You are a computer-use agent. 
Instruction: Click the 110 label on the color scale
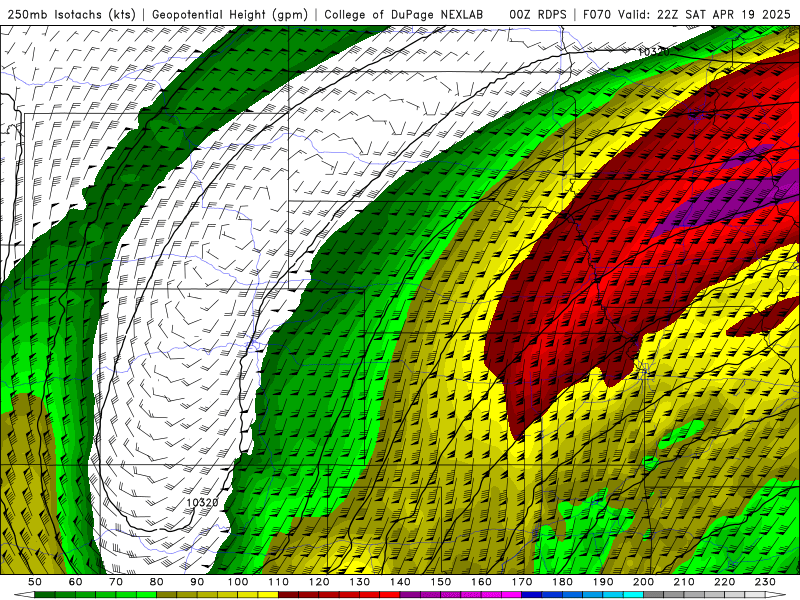tap(279, 582)
